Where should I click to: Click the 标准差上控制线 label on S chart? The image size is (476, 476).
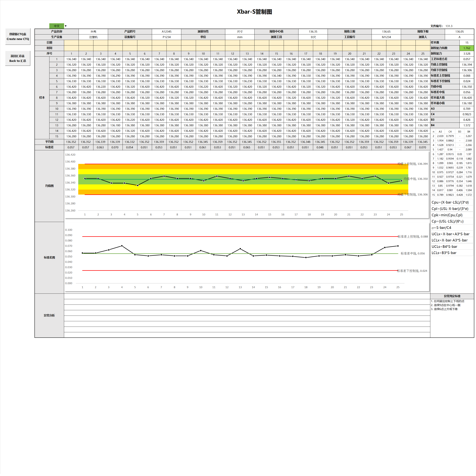pos(413,236)
